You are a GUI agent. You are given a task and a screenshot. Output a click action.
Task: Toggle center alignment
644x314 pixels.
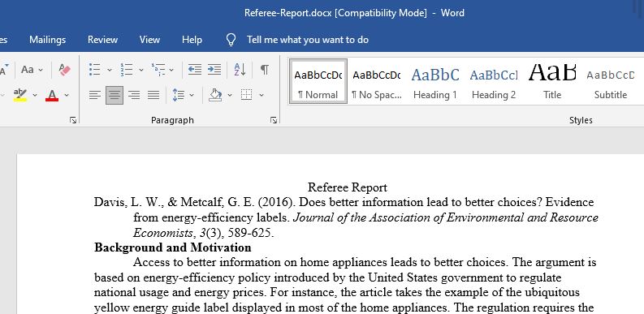point(115,95)
